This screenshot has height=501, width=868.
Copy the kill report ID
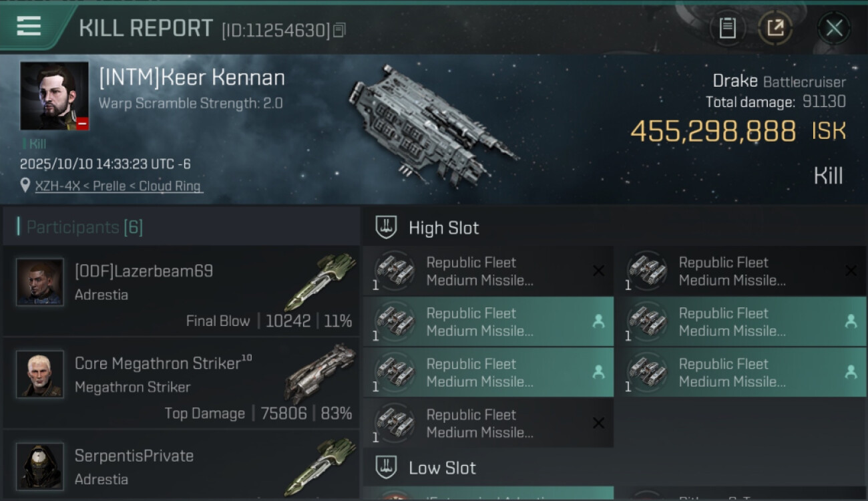(340, 30)
